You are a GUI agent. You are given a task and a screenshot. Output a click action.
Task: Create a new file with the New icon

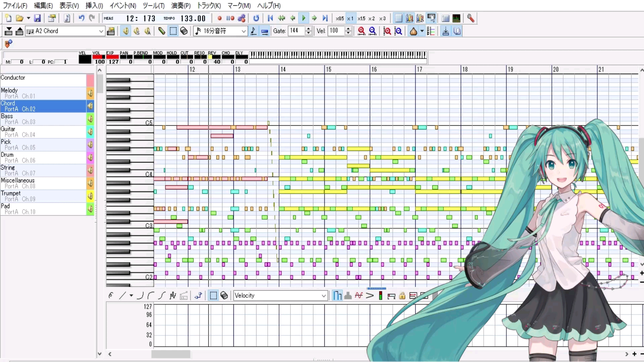8,18
